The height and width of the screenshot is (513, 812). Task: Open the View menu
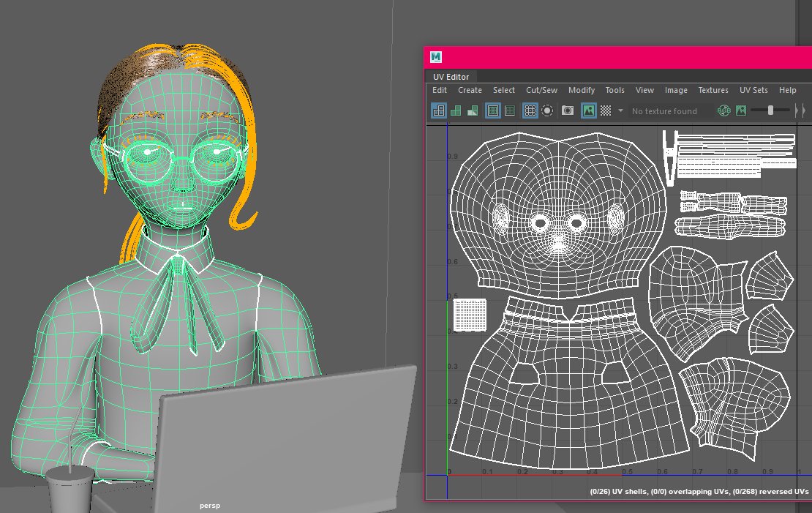[644, 90]
